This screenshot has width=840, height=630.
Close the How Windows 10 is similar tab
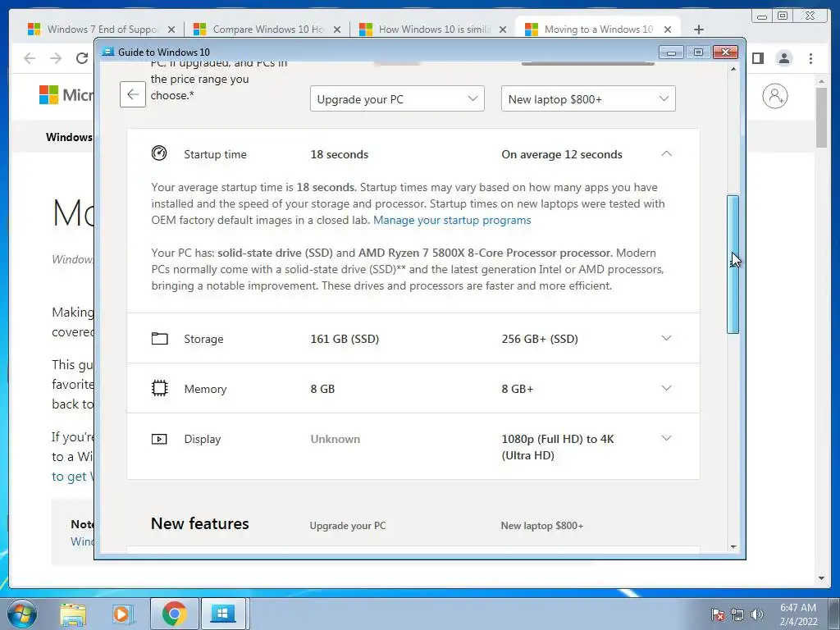pos(503,30)
